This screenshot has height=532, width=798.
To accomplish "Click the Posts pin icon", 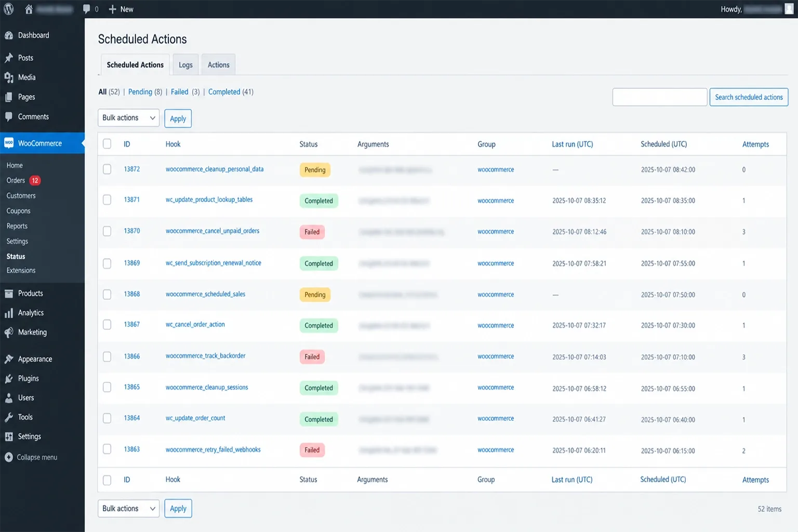I will click(9, 58).
